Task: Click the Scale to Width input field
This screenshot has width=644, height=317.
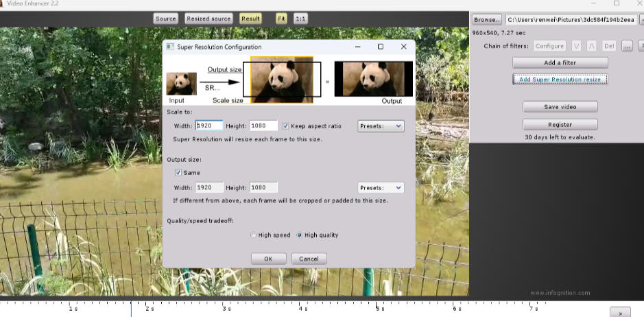Action: [209, 126]
